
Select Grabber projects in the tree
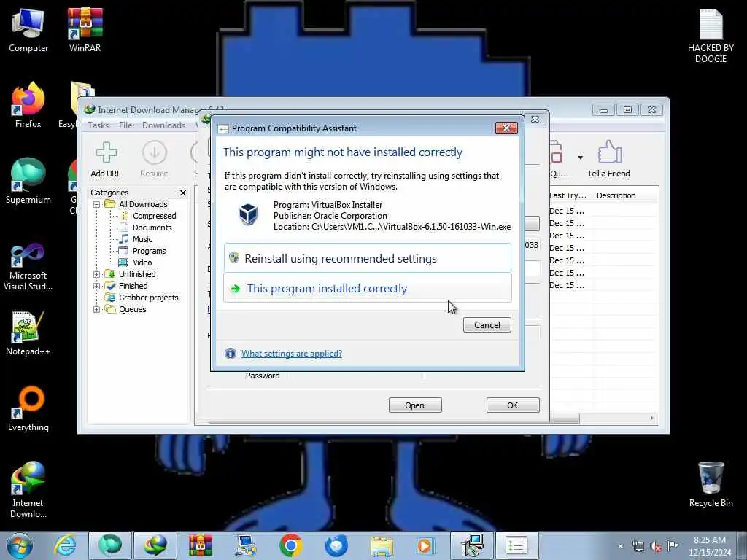click(x=142, y=297)
